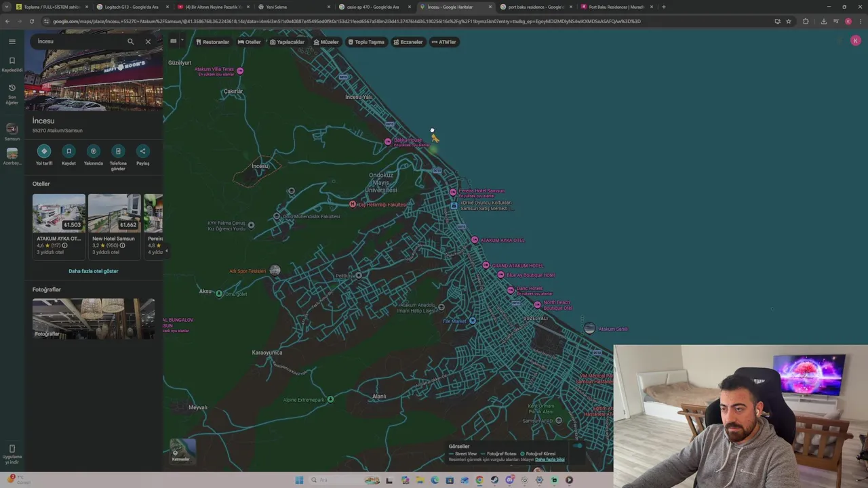Open the Azerbaycan recent place shortcut
This screenshot has width=868, height=488.
click(x=12, y=157)
